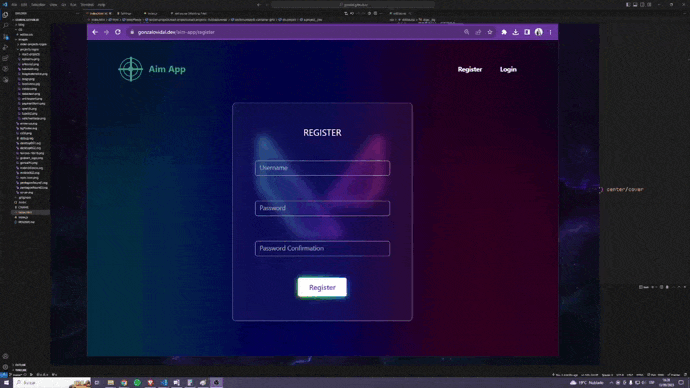
Task: Collapse the project root folder in Explorer
Action: pyautogui.click(x=26, y=20)
